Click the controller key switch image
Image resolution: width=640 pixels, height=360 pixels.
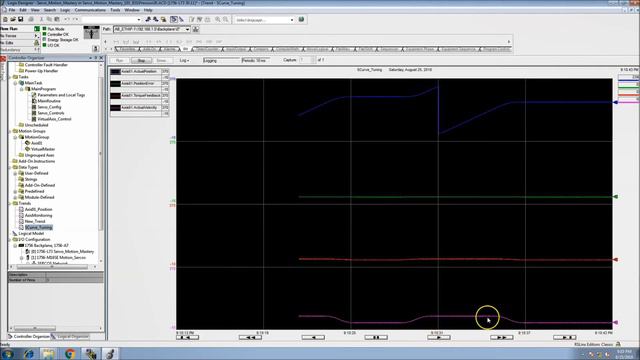[91, 33]
